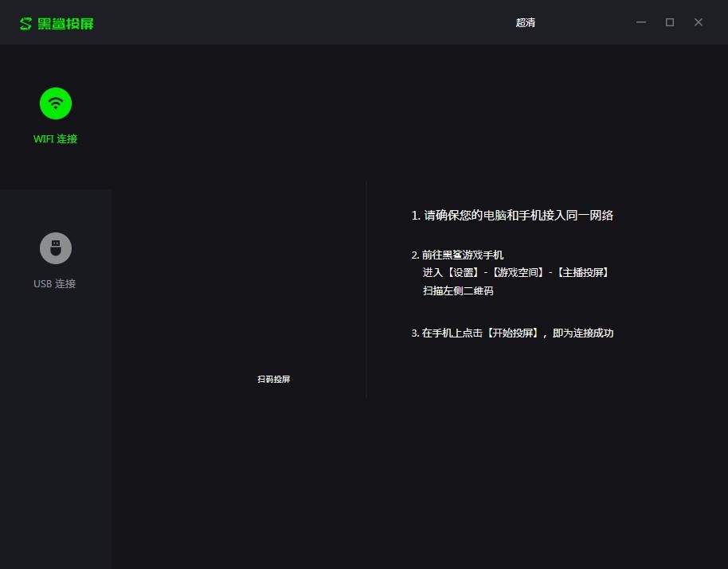This screenshot has height=569, width=728.
Task: Select the USB connection icon
Action: pos(56,248)
